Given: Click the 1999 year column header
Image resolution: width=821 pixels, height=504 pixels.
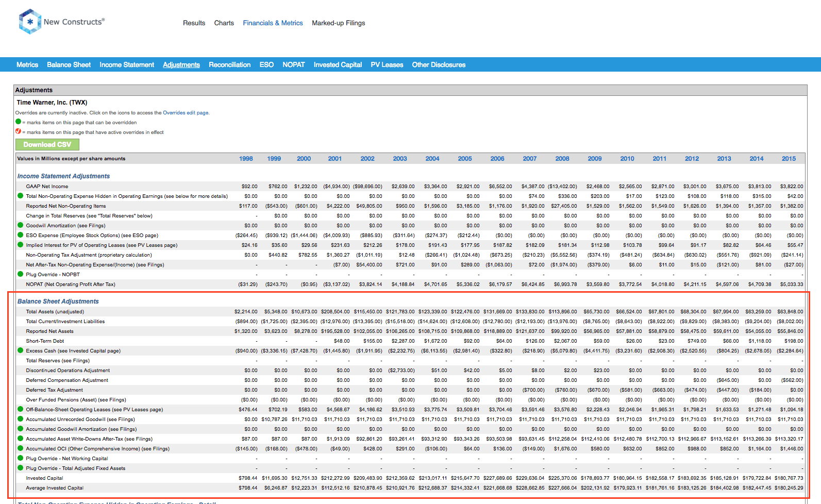Looking at the screenshot, I should click(x=274, y=159).
